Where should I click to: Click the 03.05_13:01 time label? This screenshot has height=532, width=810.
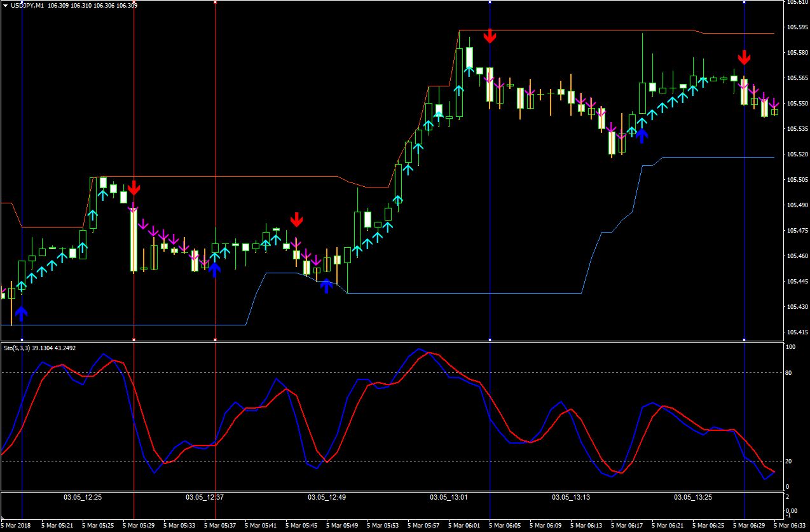click(x=450, y=497)
